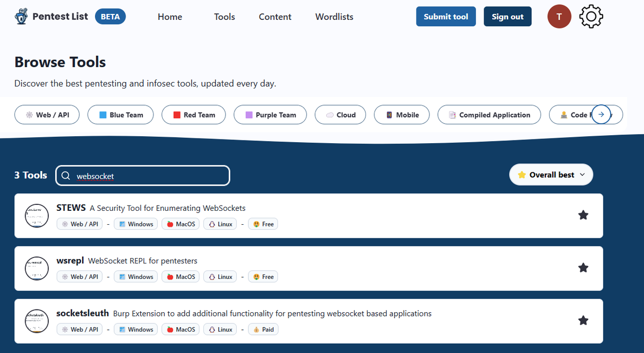Click the MacOS tag on STEWS
The image size is (644, 353).
(x=180, y=224)
